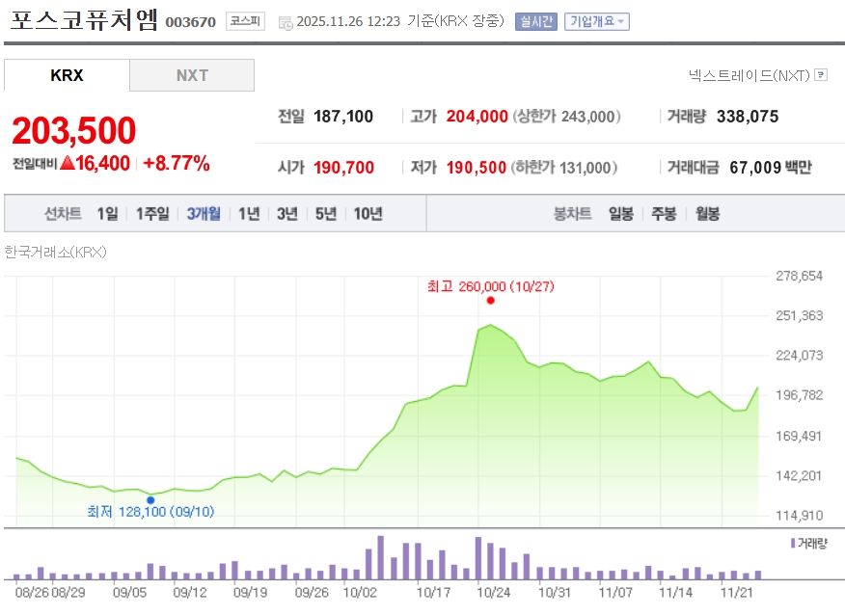The image size is (845, 616).
Task: Click the 포스코퓨처엠 stock name heading
Action: (84, 20)
